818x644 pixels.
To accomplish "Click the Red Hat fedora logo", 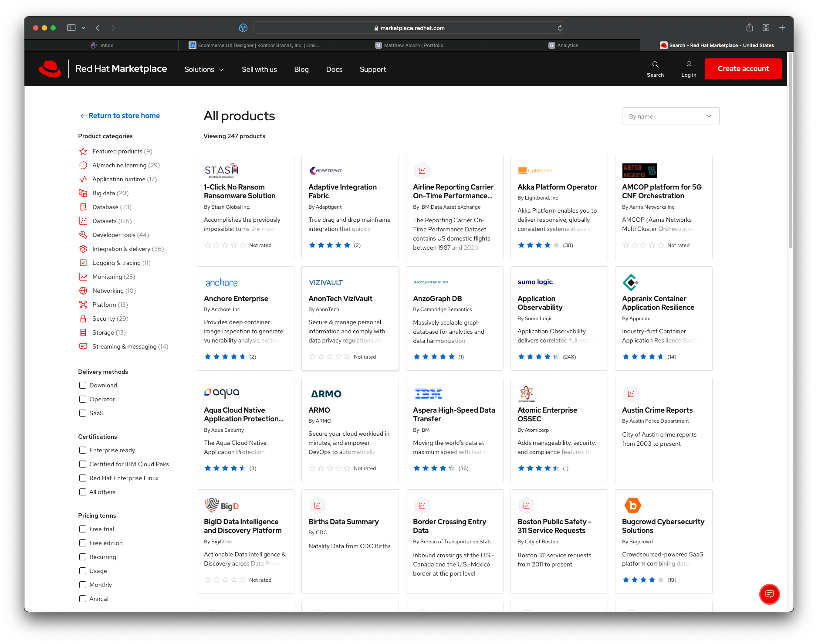I will pos(50,69).
